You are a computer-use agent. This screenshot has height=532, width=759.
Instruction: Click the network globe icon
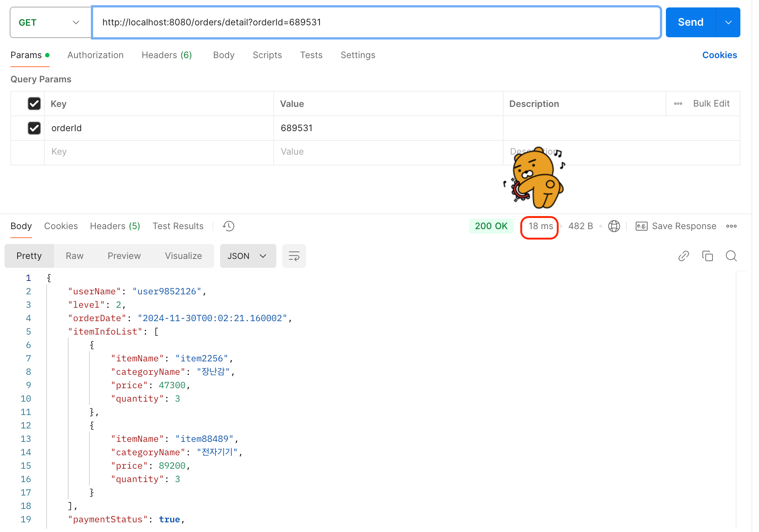tap(614, 226)
